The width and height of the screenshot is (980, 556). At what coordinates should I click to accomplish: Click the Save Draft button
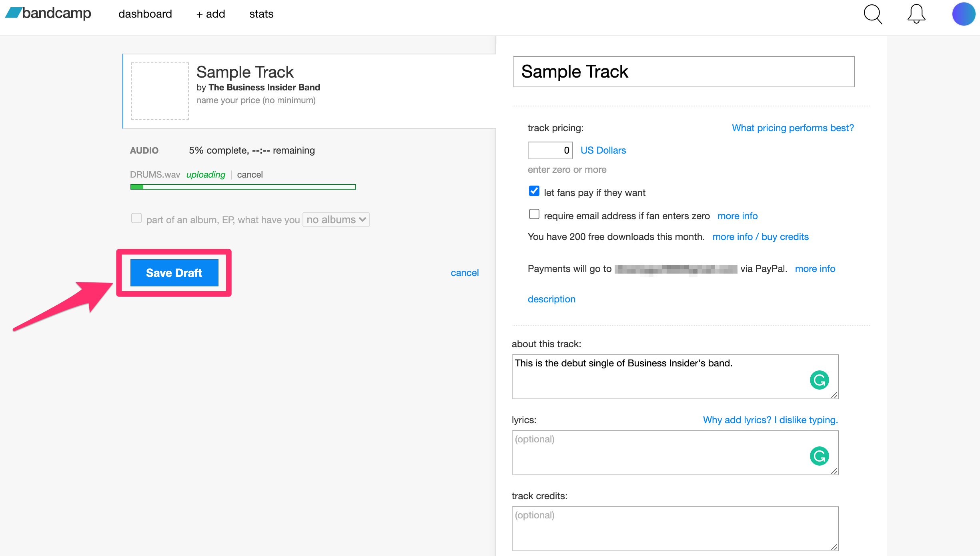tap(174, 272)
